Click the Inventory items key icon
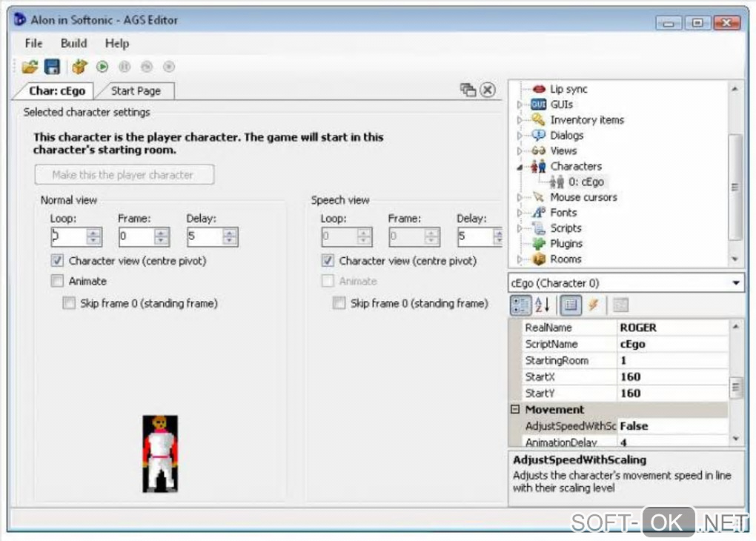Screen dimensions: 756x541 tap(538, 119)
